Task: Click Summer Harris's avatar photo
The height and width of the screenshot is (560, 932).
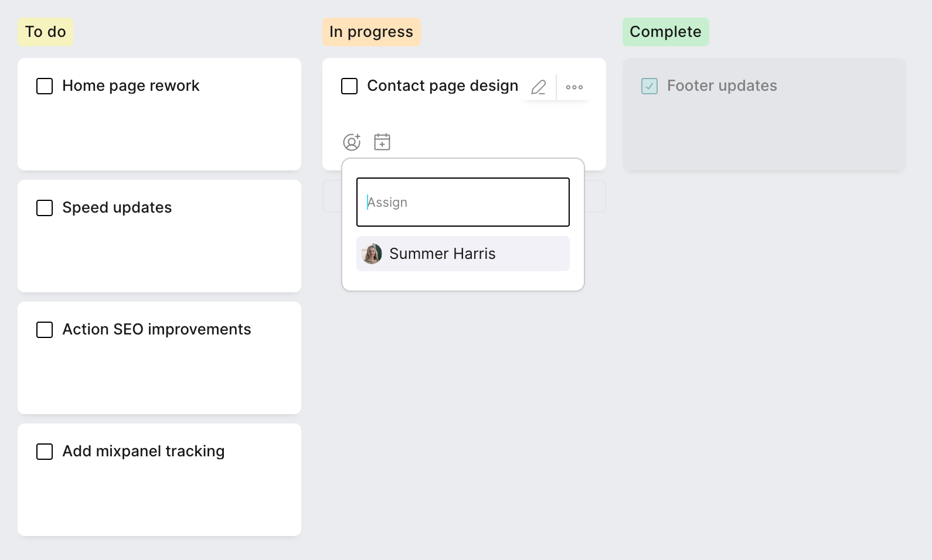Action: click(x=372, y=254)
